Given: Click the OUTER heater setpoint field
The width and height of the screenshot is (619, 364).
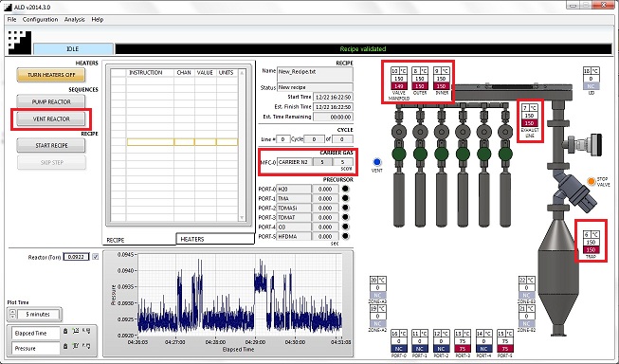Looking at the screenshot, I should [420, 79].
